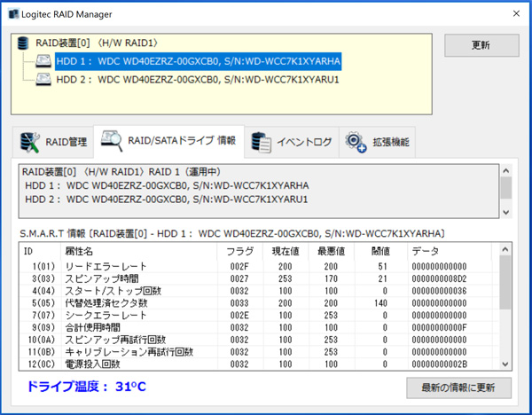This screenshot has width=532, height=415.
Task: Click the magnifier drive info tab icon
Action: coord(112,141)
